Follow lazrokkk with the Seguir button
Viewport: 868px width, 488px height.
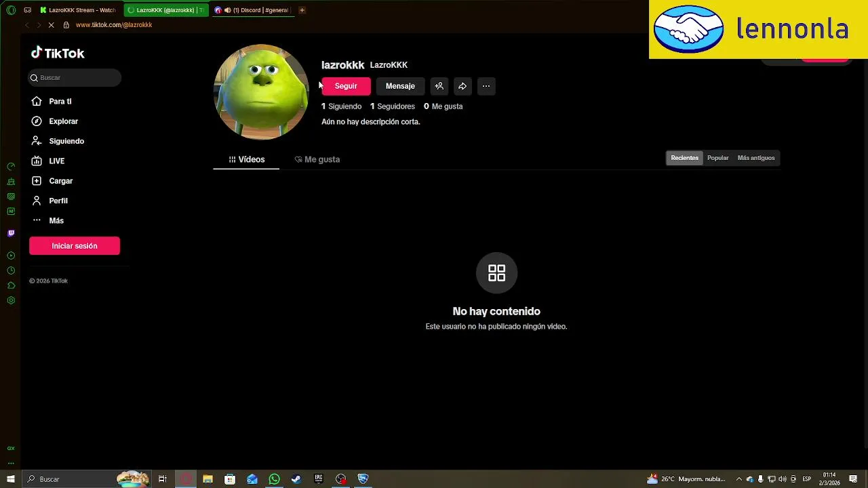(346, 86)
